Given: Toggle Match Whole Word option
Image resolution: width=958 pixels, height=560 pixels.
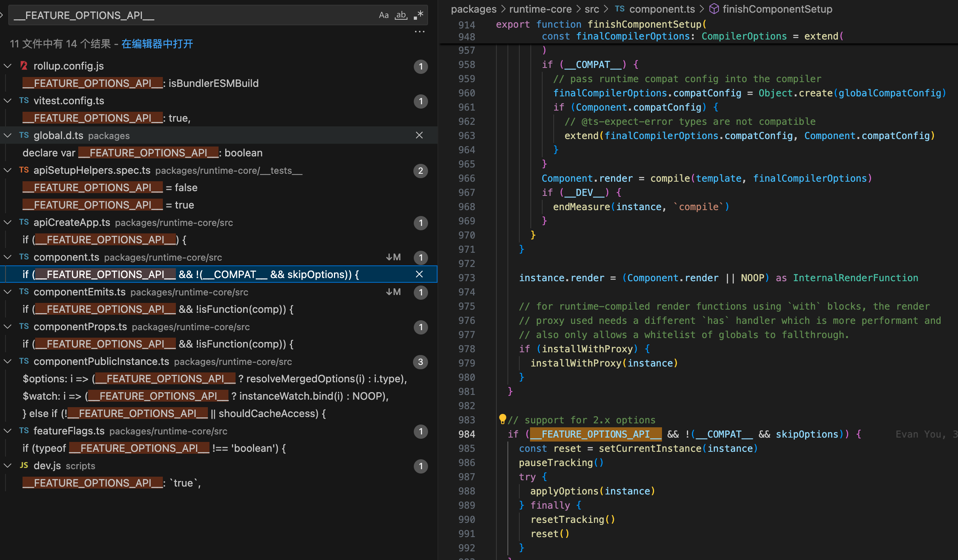Looking at the screenshot, I should [401, 15].
